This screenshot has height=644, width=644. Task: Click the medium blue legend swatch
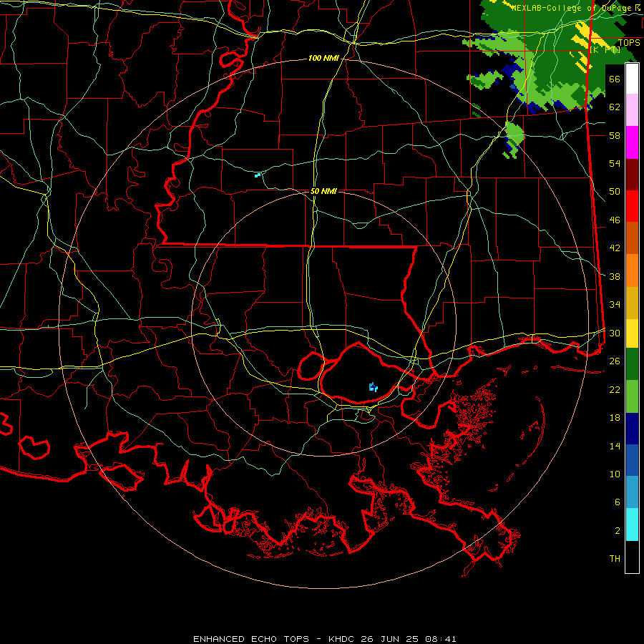point(632,460)
